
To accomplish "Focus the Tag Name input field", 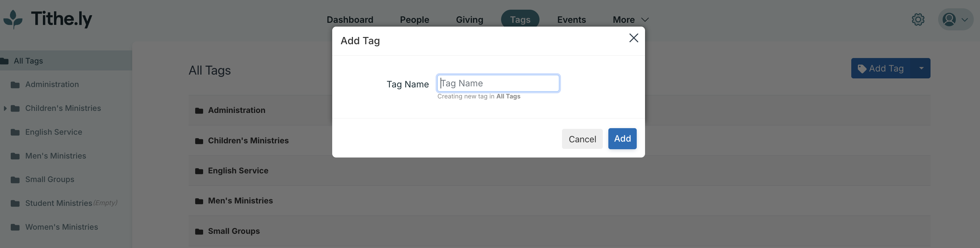I will (x=498, y=83).
